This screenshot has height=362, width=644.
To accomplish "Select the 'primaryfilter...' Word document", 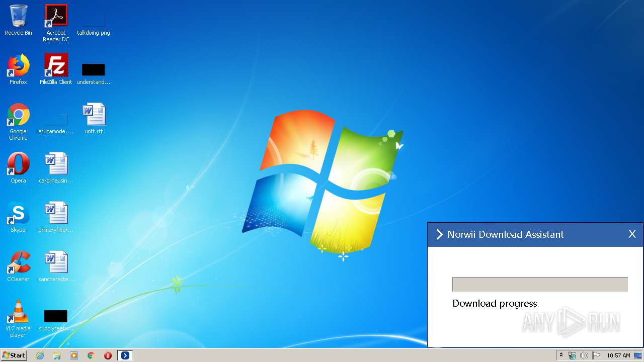I will coord(56,217).
